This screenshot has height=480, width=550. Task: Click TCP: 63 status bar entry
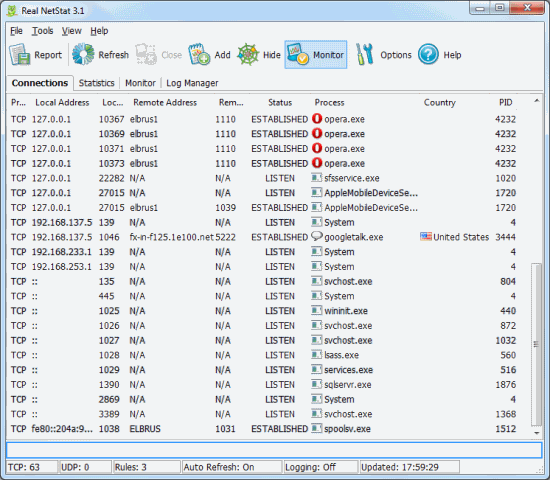[x=32, y=467]
